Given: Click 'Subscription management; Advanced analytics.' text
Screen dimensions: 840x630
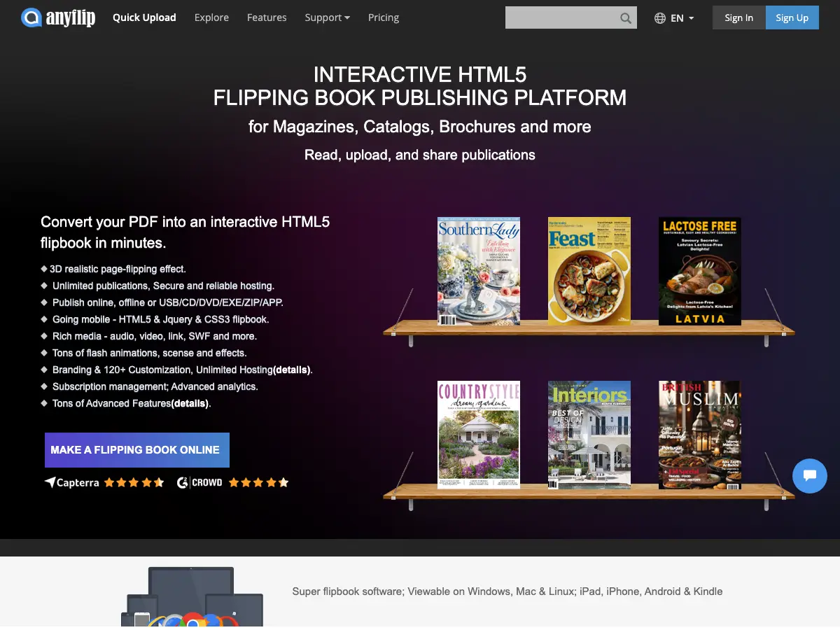Looking at the screenshot, I should (x=155, y=386).
